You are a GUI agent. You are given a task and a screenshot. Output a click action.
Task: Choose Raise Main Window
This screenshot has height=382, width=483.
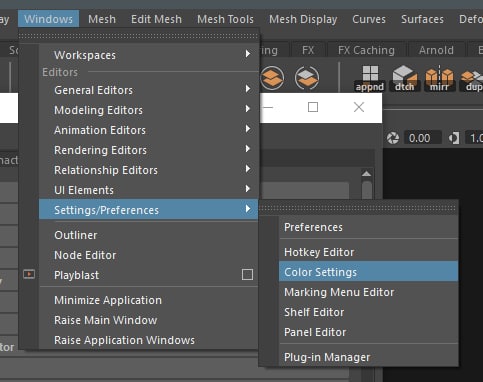click(149, 320)
